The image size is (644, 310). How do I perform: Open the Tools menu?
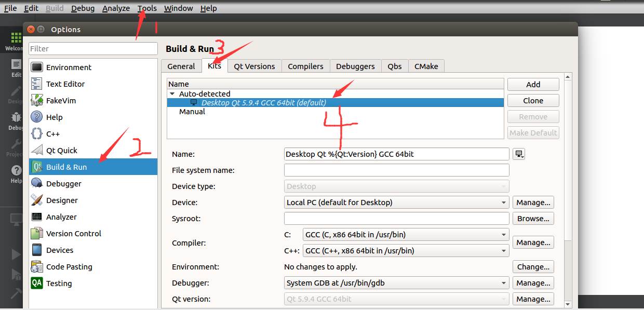(147, 8)
